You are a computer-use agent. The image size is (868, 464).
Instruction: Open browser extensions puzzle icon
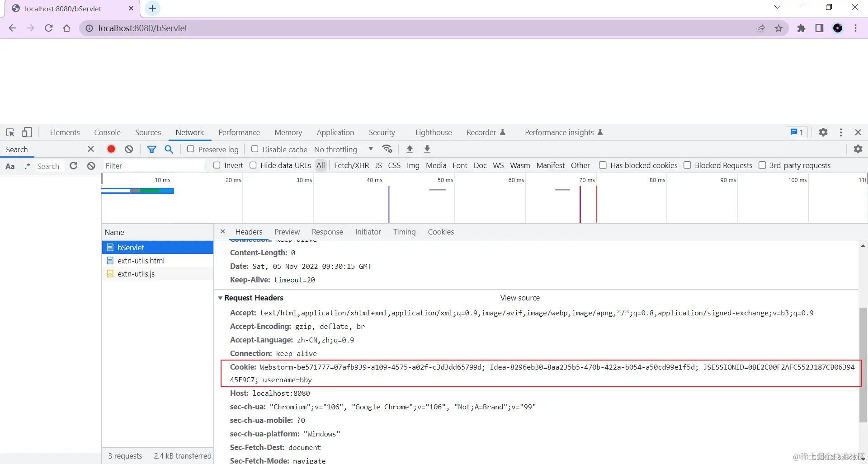801,28
